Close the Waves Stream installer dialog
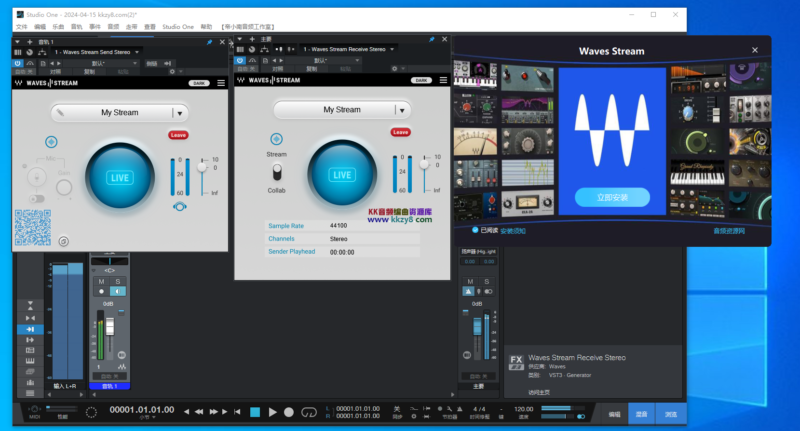 click(755, 50)
